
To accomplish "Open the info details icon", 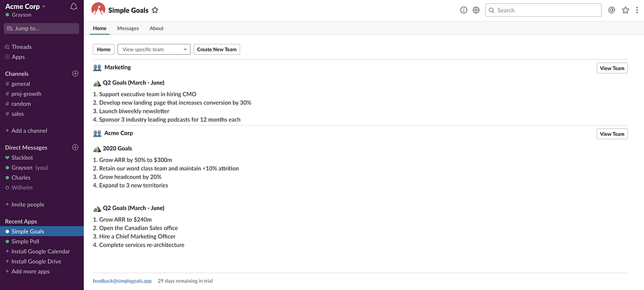I will (x=464, y=10).
